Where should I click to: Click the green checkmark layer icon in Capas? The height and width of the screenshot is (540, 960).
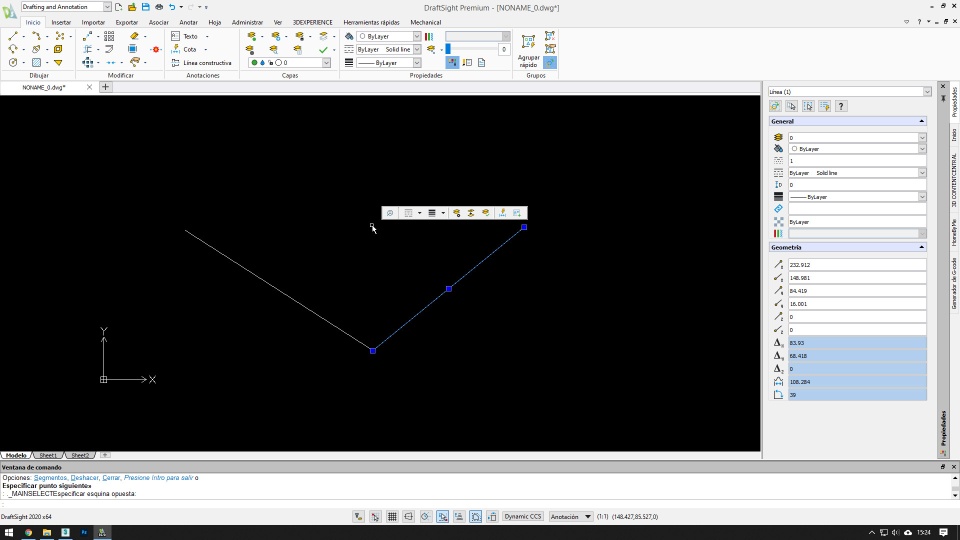pos(323,49)
